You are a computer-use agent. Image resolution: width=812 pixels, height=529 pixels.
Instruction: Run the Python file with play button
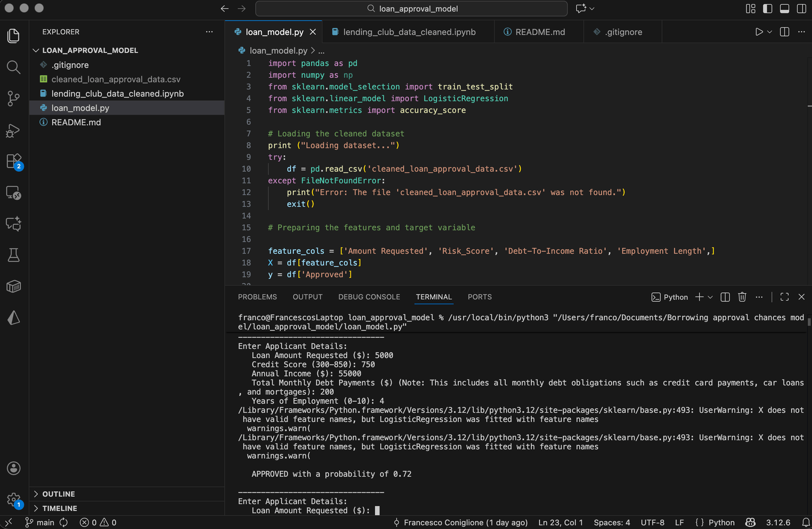click(x=759, y=32)
